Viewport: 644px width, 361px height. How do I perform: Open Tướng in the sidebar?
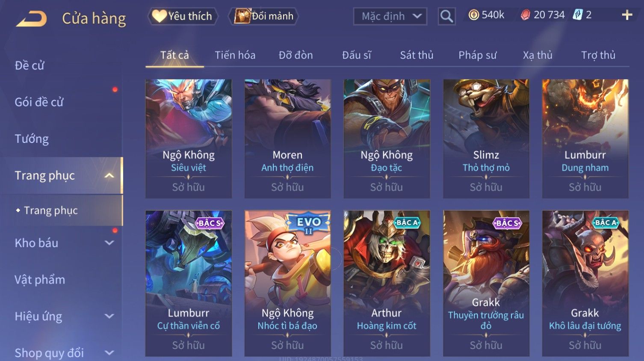(x=32, y=139)
